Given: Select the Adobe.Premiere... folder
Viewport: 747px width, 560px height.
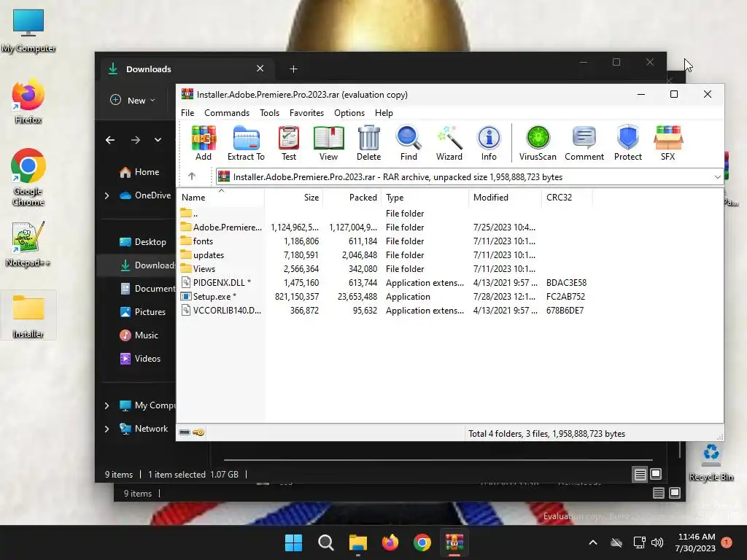Looking at the screenshot, I should [x=384, y=227].
